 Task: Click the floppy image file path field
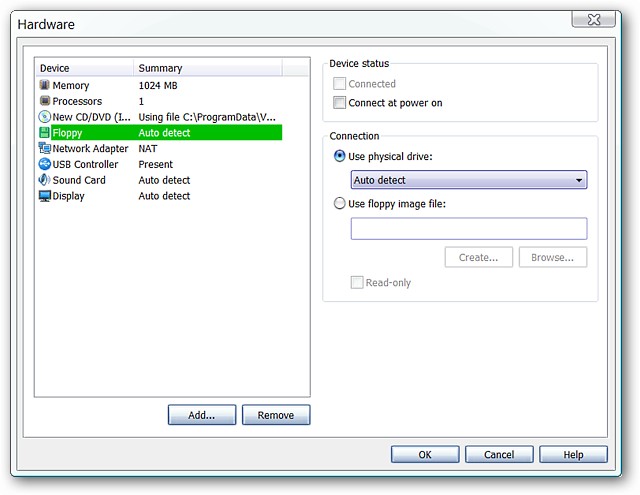click(469, 229)
